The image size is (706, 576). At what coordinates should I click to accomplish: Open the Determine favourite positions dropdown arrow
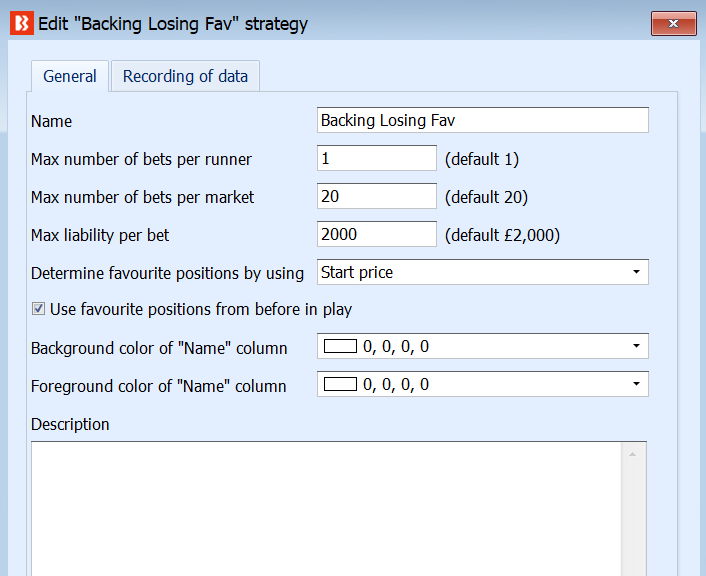pyautogui.click(x=636, y=272)
